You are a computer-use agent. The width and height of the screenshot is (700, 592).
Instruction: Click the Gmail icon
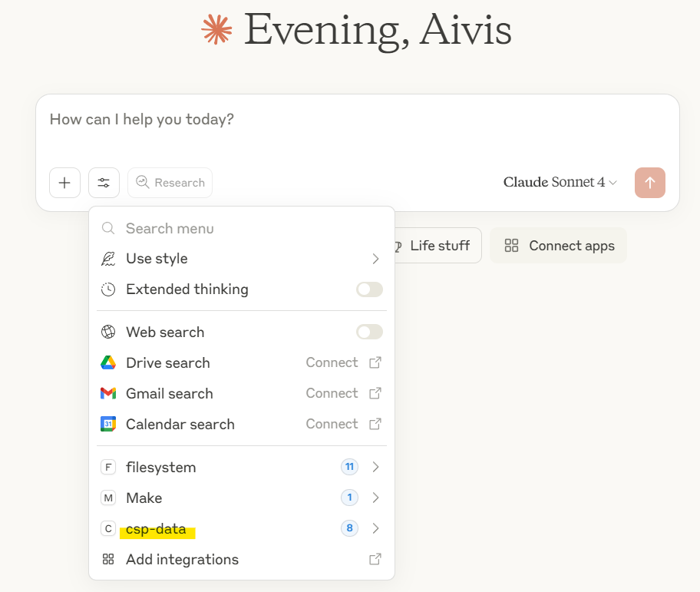click(108, 393)
